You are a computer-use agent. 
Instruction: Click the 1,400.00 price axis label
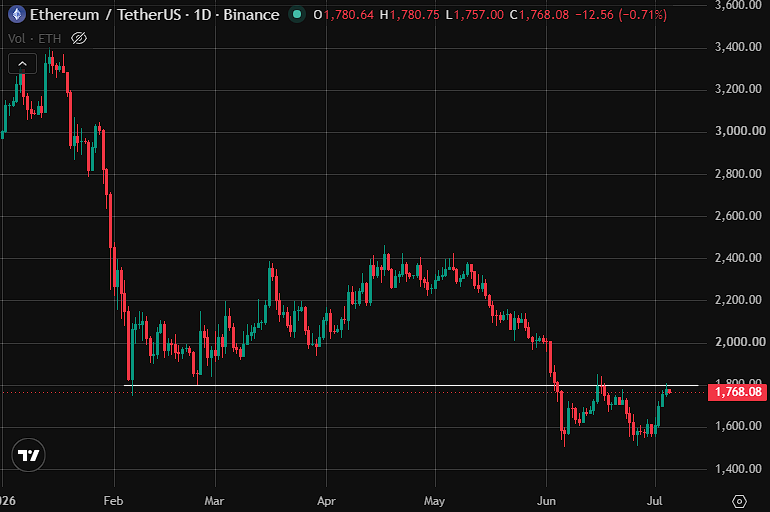coord(738,469)
